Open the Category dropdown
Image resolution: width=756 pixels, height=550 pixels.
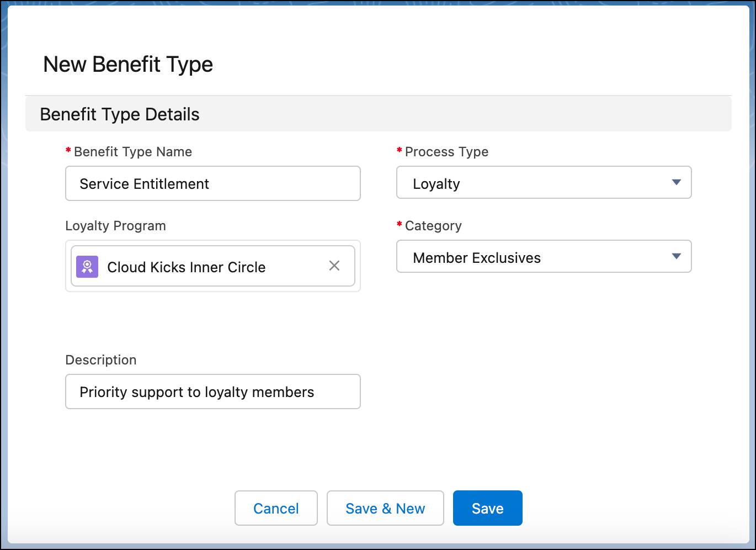pyautogui.click(x=544, y=257)
